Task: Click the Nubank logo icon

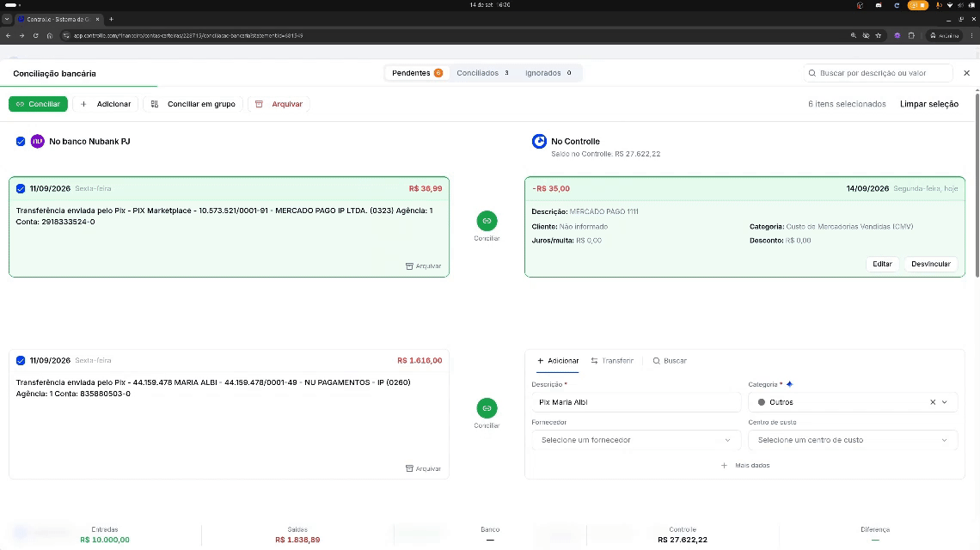Action: (x=38, y=141)
